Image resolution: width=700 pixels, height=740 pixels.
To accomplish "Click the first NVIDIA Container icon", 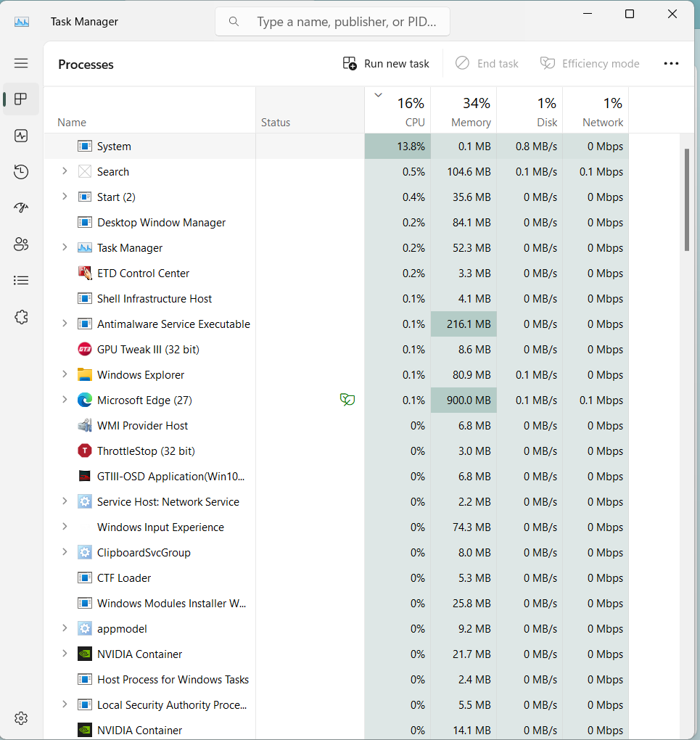I will (84, 654).
